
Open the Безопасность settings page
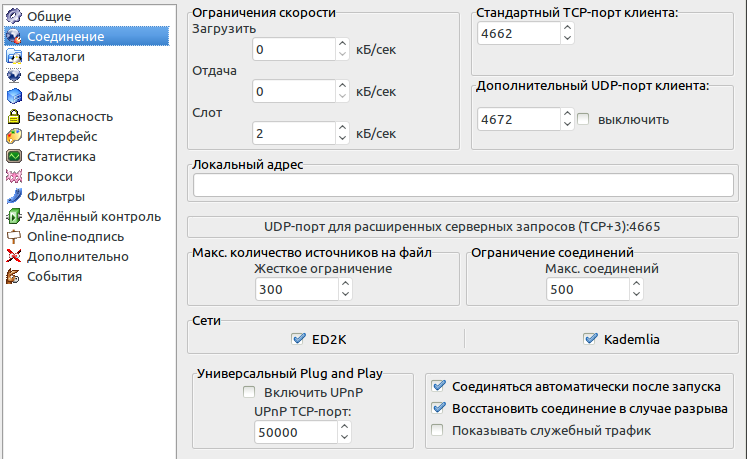(70, 116)
